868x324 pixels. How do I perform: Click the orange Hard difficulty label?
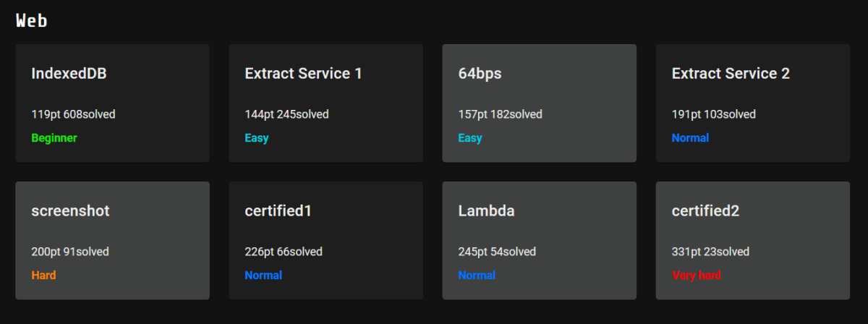pos(43,275)
